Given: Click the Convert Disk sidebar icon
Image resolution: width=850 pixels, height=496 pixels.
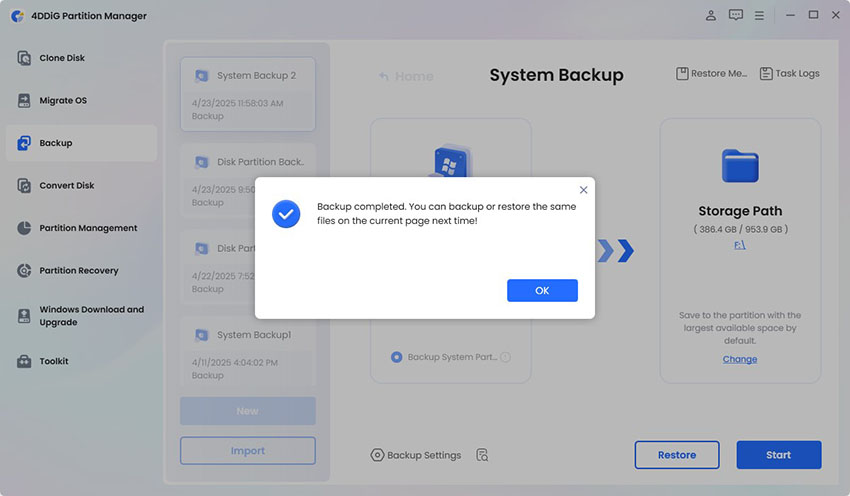Looking at the screenshot, I should (x=24, y=185).
